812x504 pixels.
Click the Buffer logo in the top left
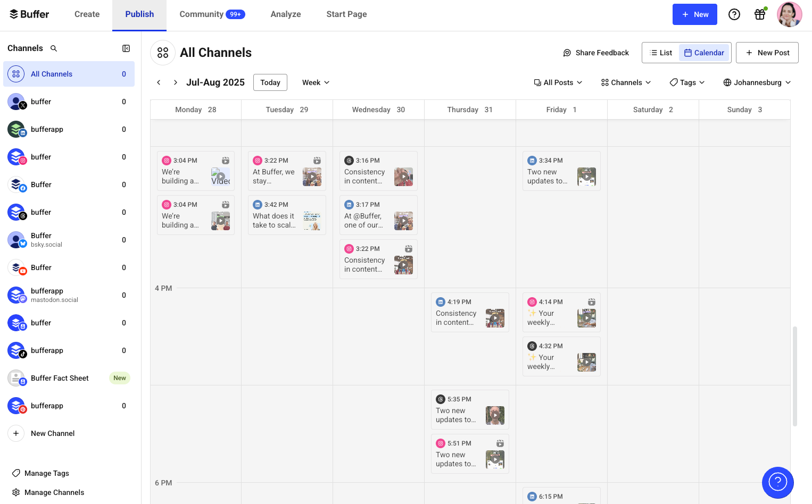click(x=29, y=14)
